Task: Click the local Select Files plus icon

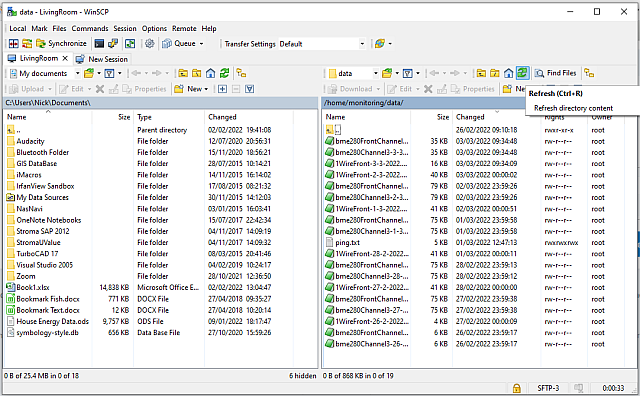Action: (222, 89)
